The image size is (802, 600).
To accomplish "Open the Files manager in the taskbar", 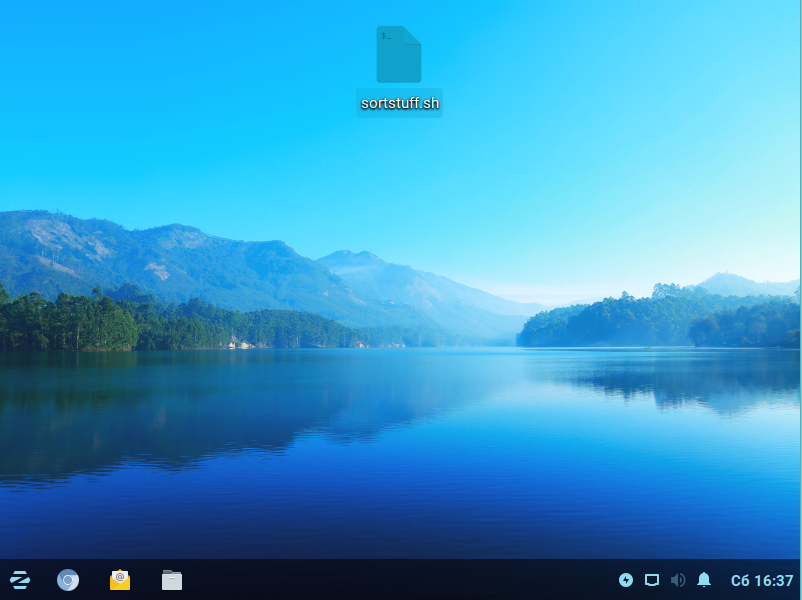I will click(x=172, y=580).
